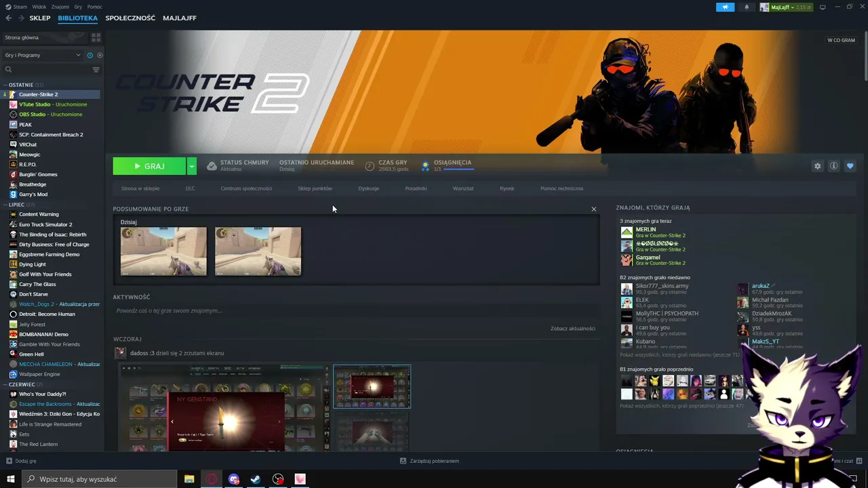Open first post-game summary screenshot

pos(163,251)
